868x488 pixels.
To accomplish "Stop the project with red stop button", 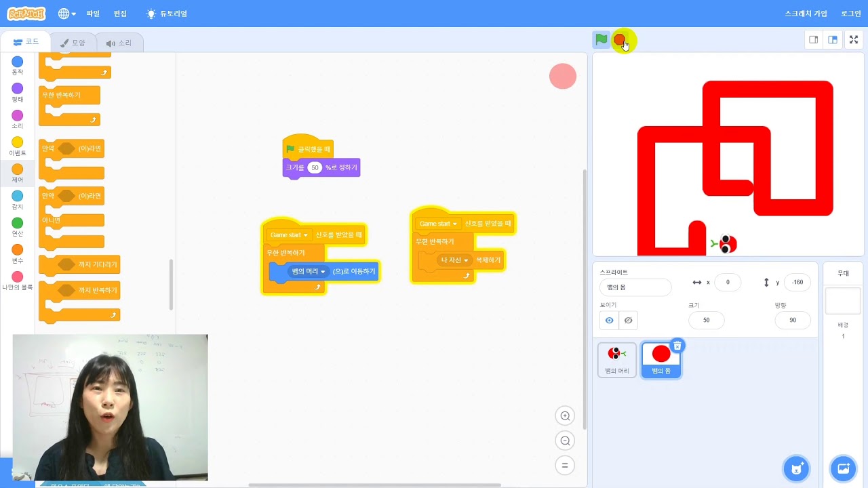I will pyautogui.click(x=619, y=40).
